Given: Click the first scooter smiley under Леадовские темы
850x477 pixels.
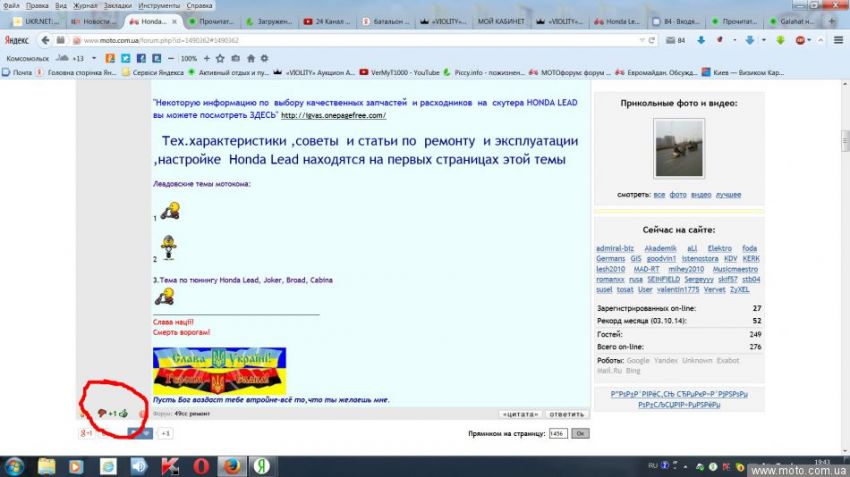Looking at the screenshot, I should click(170, 210).
